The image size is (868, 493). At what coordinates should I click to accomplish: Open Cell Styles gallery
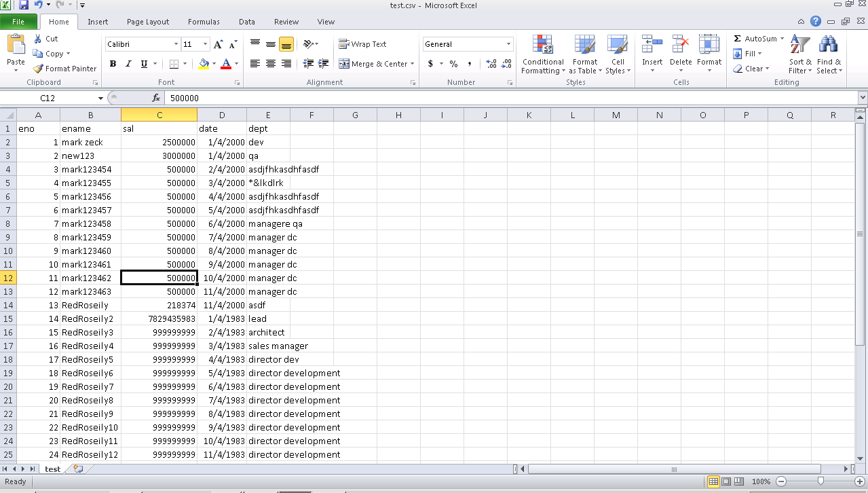point(618,54)
